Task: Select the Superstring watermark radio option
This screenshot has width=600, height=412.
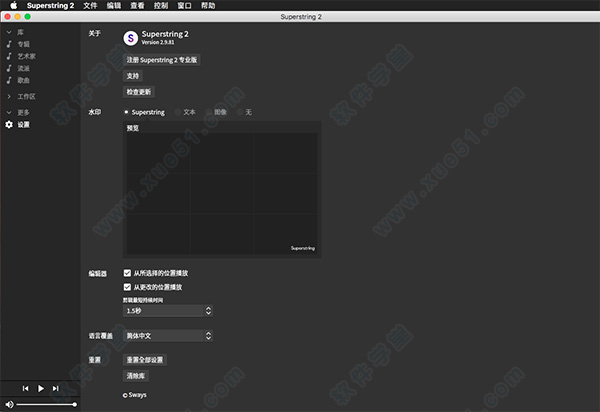Action: pos(126,112)
